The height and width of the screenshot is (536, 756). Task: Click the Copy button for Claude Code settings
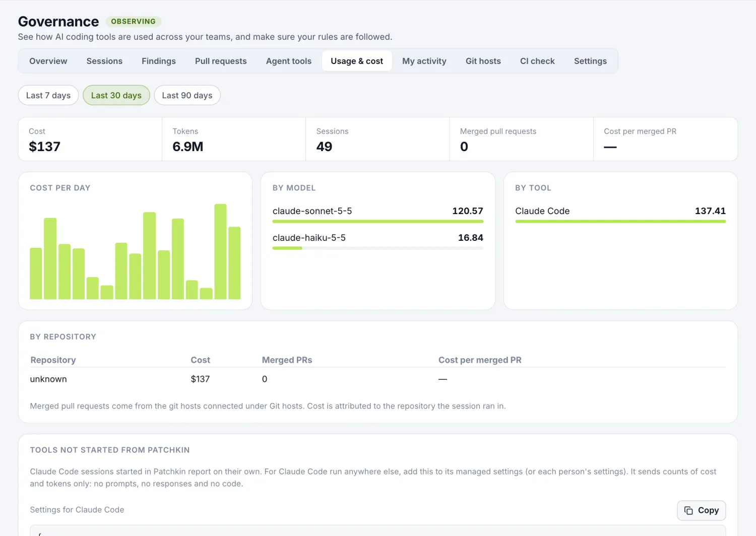(x=701, y=510)
